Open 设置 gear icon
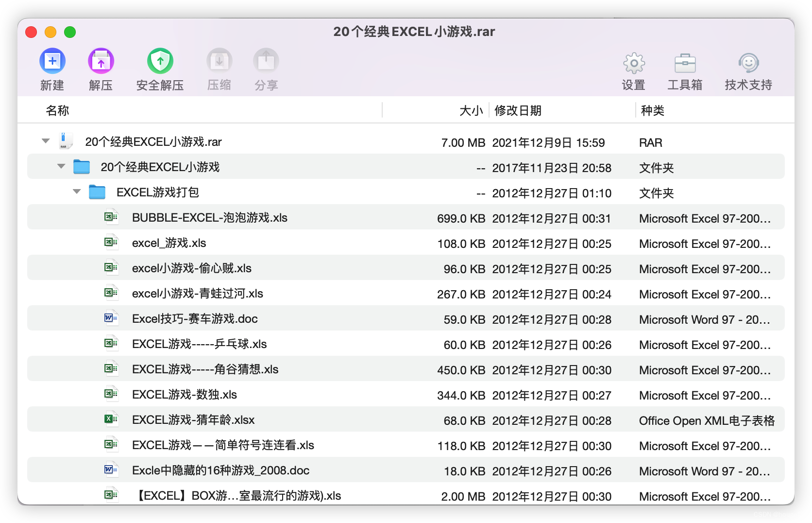 634,63
